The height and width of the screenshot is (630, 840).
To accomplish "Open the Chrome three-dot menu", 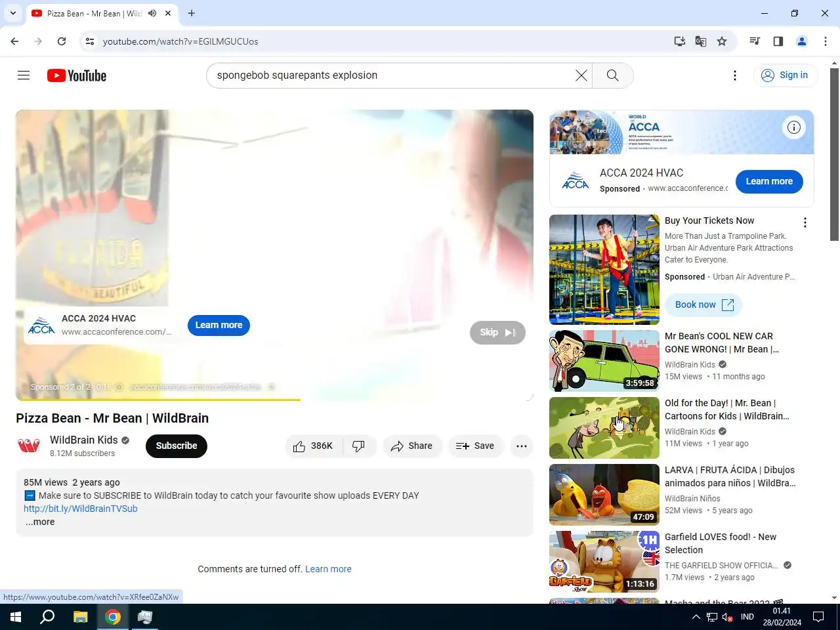I will (x=826, y=41).
